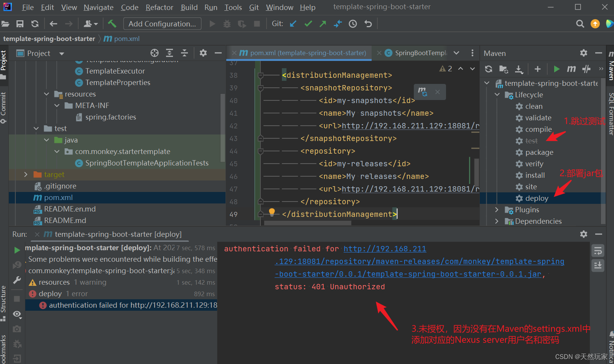Open Project panel settings gear
614x364 pixels.
[x=203, y=53]
